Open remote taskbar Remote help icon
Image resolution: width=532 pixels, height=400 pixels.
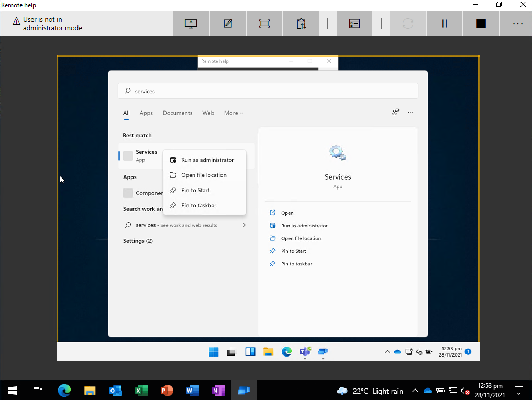click(x=323, y=352)
